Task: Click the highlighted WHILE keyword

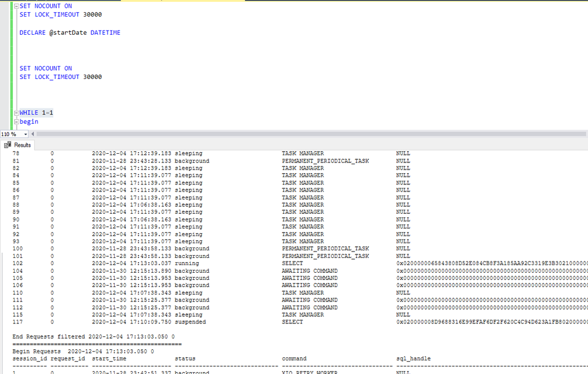Action: tap(29, 112)
